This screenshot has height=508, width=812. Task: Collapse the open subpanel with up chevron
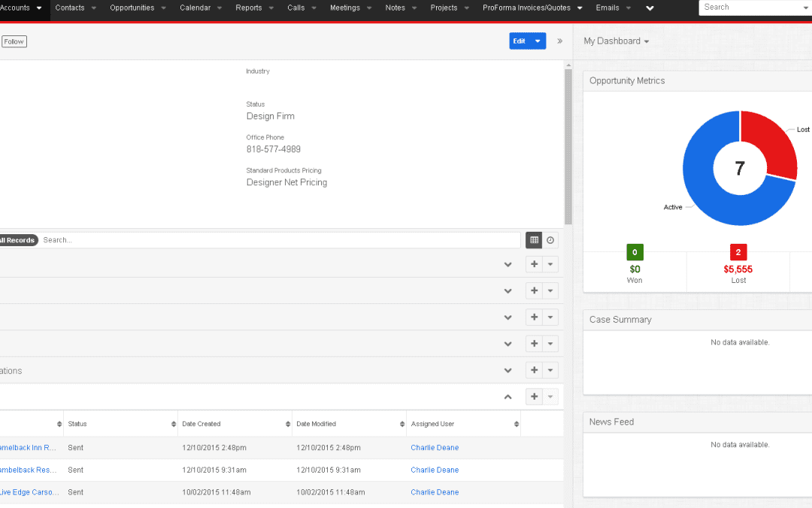click(x=508, y=397)
